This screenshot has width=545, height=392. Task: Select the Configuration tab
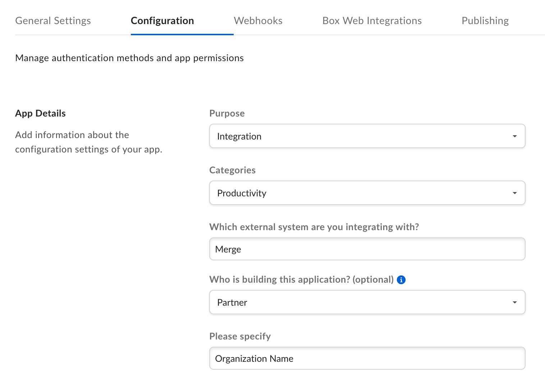(162, 21)
